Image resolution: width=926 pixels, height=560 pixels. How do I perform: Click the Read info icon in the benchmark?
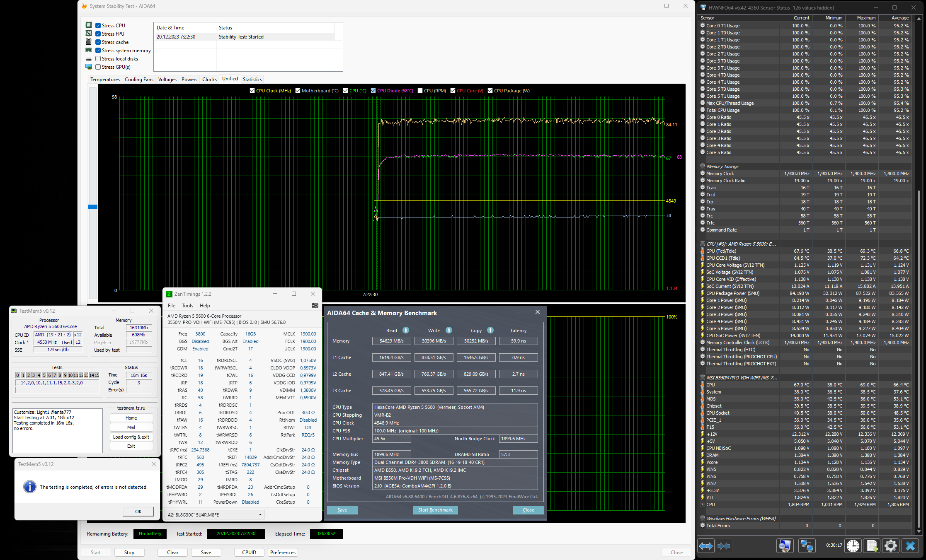click(406, 330)
